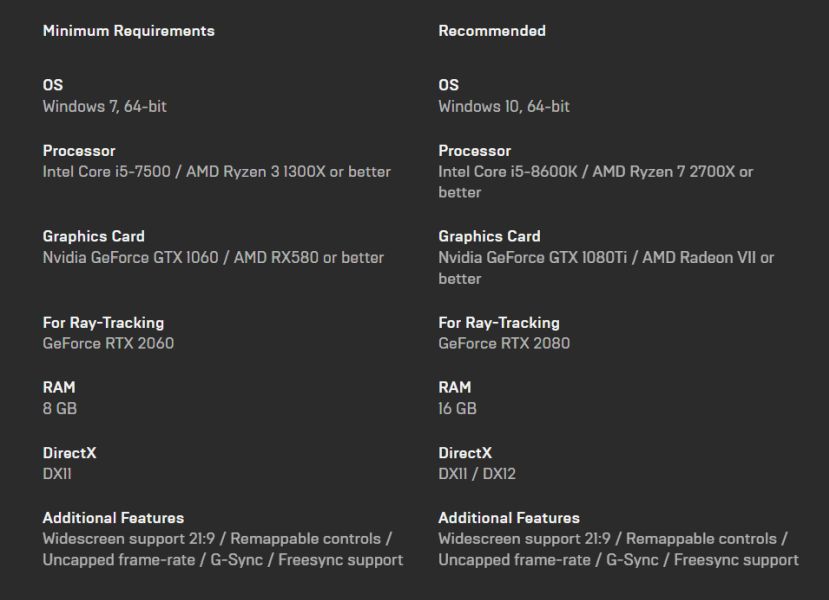Screen dimensions: 829x600
Task: Click the Recommended heading
Action: pyautogui.click(x=492, y=31)
